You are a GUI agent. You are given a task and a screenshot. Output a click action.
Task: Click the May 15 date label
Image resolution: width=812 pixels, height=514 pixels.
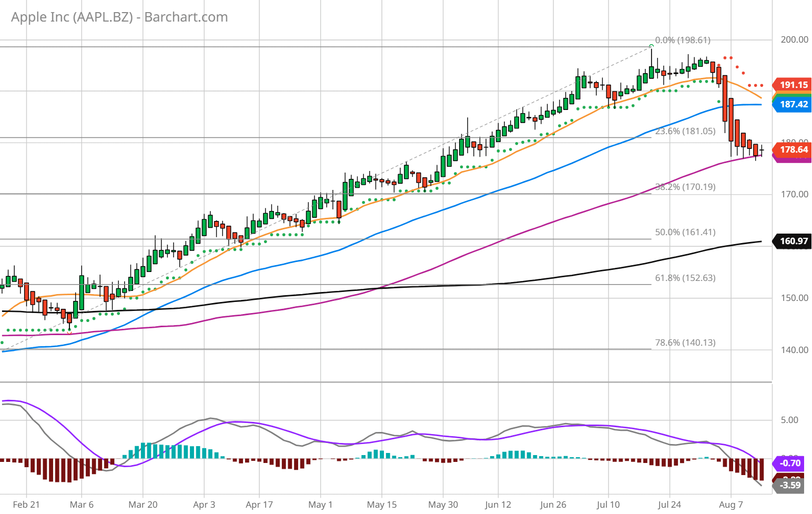(382, 505)
